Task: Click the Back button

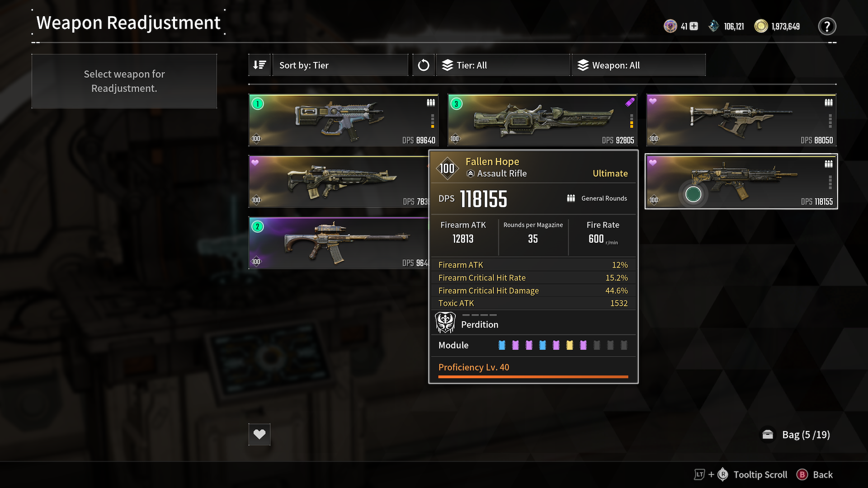Action: [x=815, y=474]
